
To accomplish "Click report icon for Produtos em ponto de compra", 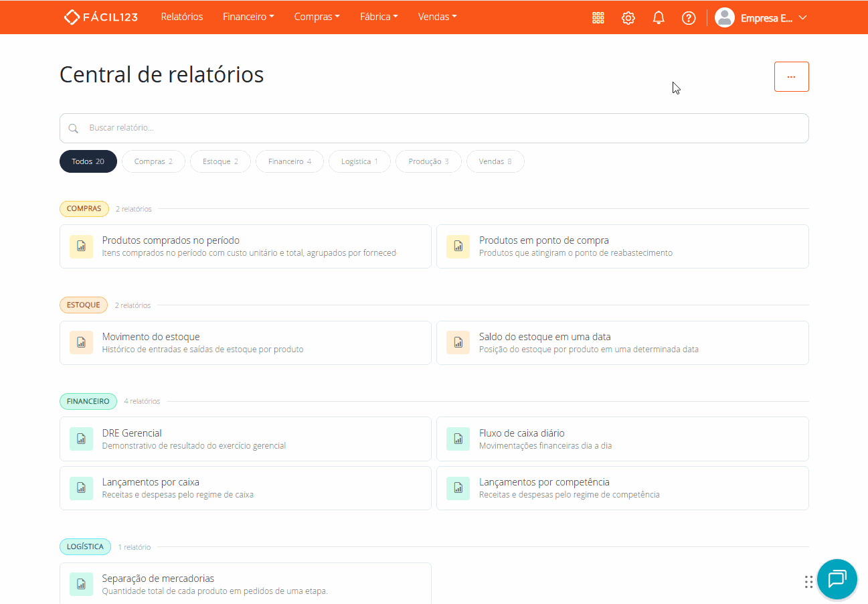I will (458, 246).
